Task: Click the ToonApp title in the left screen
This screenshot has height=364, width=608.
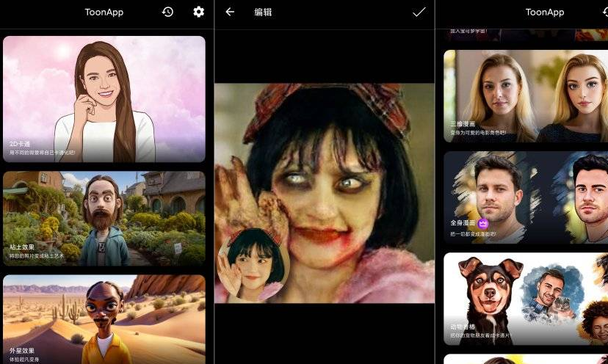Action: 104,12
